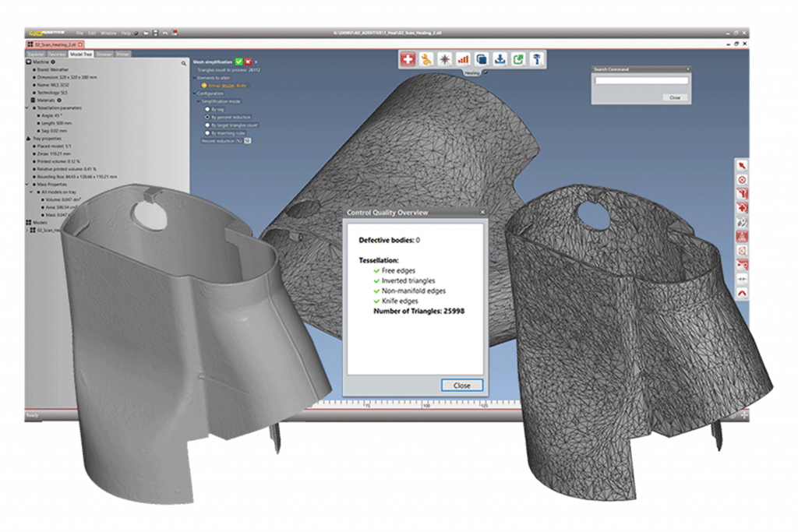Click the Search Command text field
798x532 pixels.
click(641, 80)
